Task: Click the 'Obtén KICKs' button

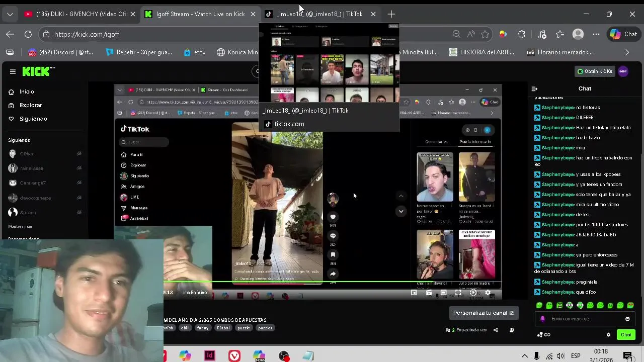Action: [x=595, y=71]
